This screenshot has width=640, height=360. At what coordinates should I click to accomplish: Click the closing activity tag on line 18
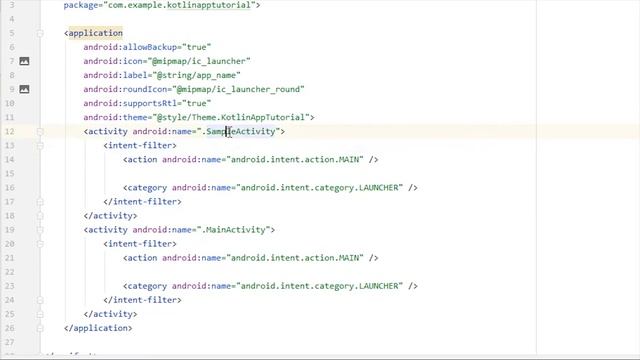(x=110, y=216)
